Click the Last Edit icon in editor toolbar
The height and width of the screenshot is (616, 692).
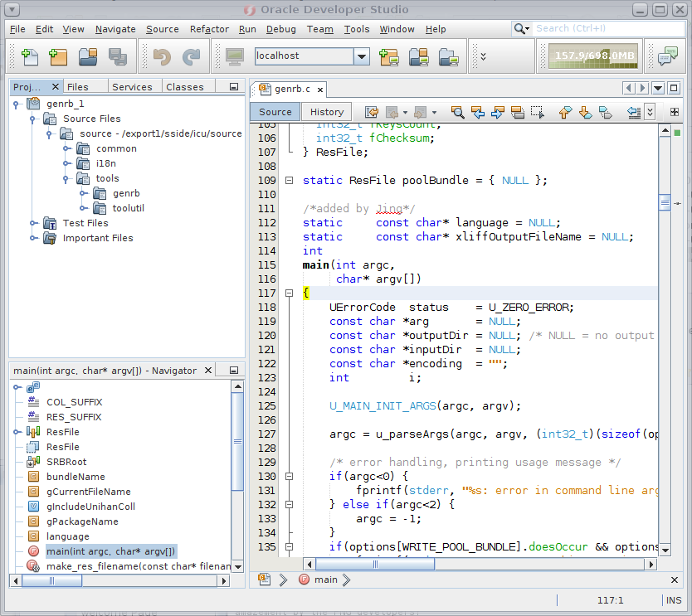(x=371, y=112)
